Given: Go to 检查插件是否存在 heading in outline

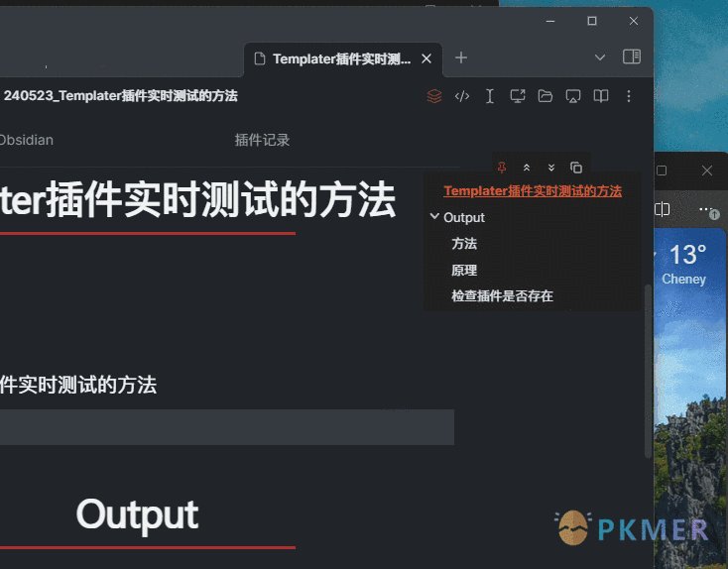Looking at the screenshot, I should click(502, 295).
